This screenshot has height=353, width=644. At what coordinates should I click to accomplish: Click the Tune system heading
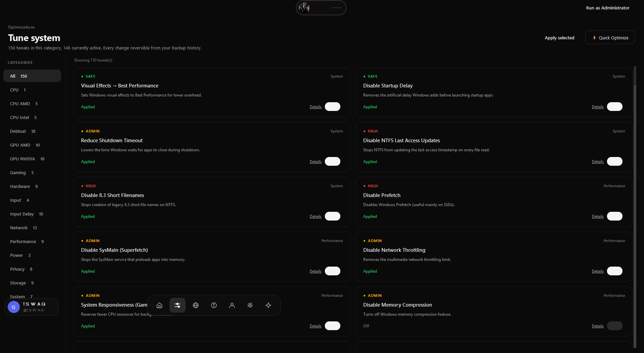pyautogui.click(x=34, y=38)
